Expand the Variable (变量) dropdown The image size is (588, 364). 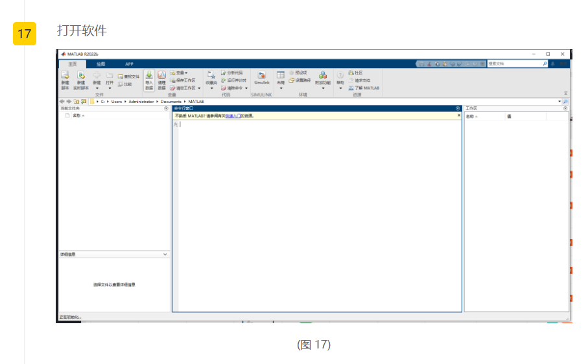(179, 73)
